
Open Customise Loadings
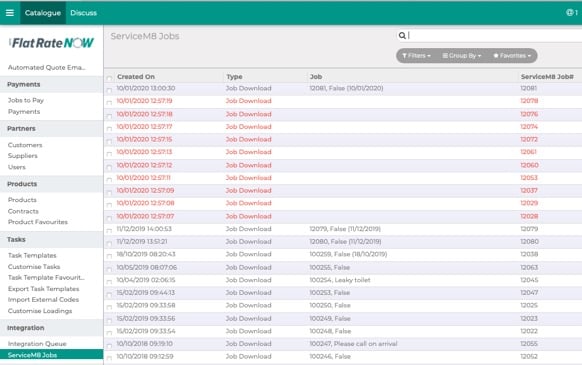click(40, 311)
